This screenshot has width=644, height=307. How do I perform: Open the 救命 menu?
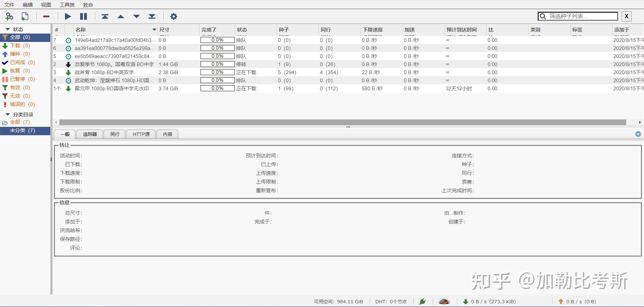tap(88, 5)
